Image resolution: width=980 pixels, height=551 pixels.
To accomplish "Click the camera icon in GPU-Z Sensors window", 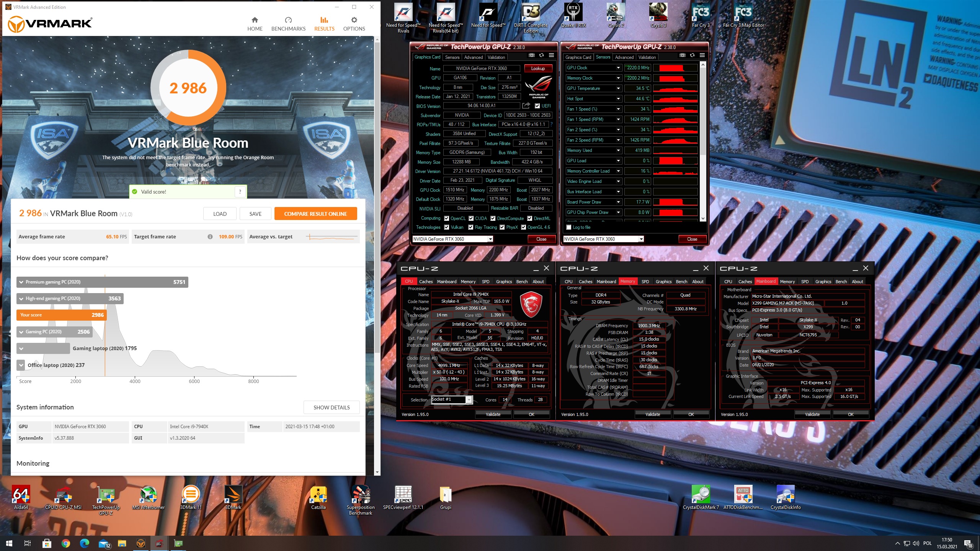I will 682,55.
